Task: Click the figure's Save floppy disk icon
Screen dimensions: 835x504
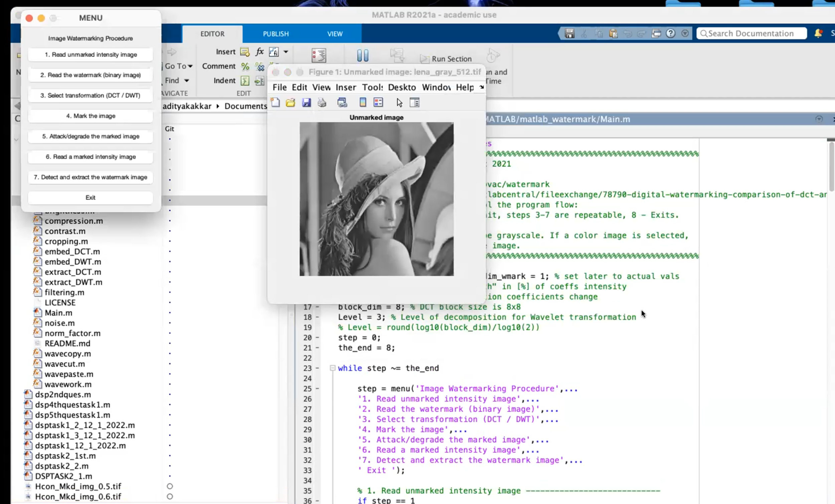Action: (306, 102)
